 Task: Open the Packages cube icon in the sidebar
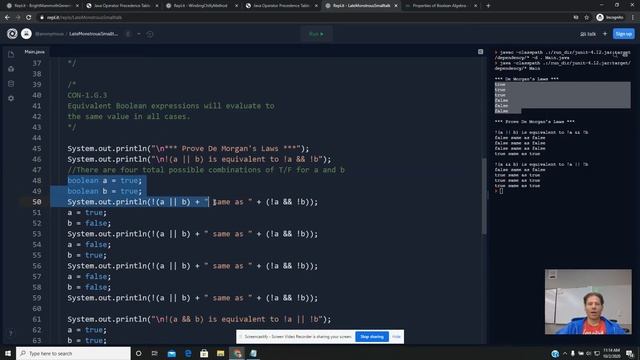[11, 69]
